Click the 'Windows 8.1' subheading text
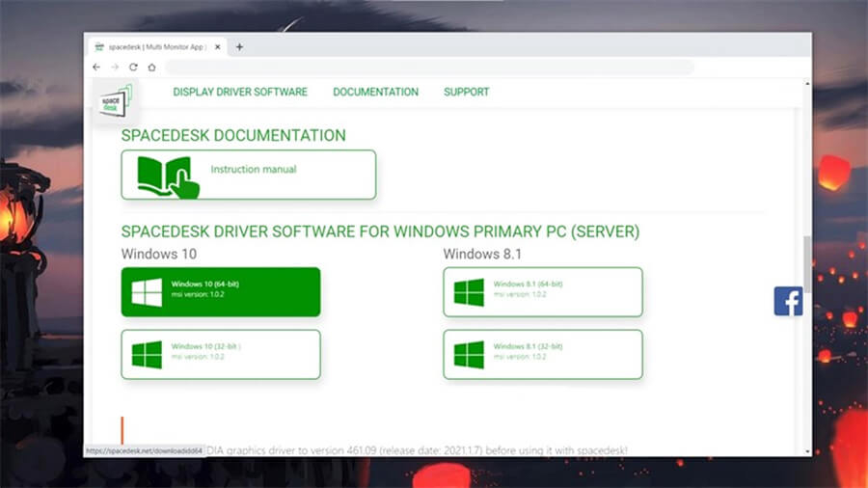 (x=482, y=254)
